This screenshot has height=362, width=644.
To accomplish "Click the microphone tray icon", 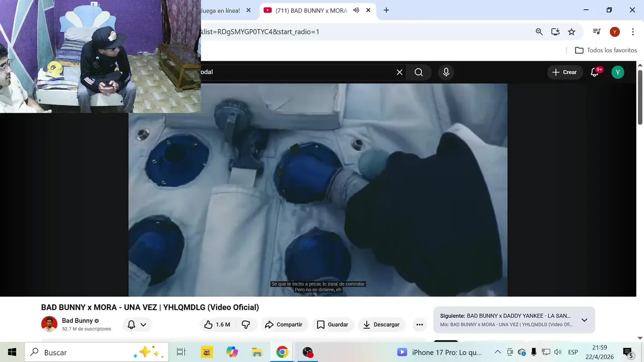I will point(534,352).
